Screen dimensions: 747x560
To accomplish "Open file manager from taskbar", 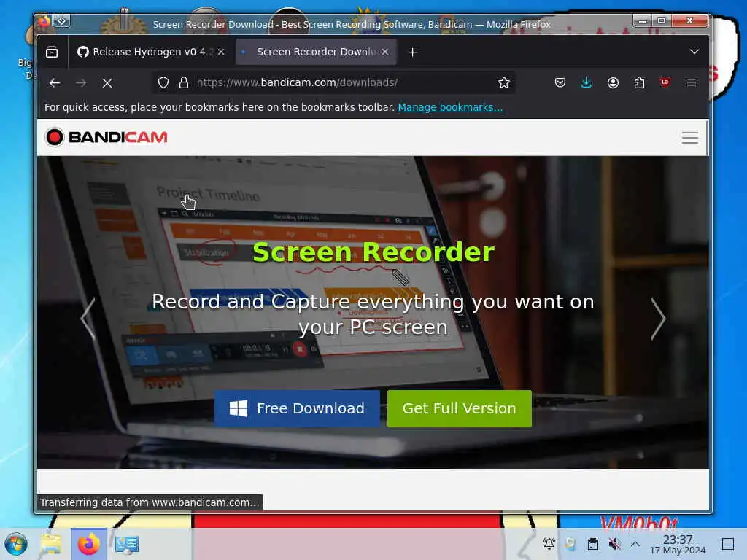I will (x=51, y=544).
